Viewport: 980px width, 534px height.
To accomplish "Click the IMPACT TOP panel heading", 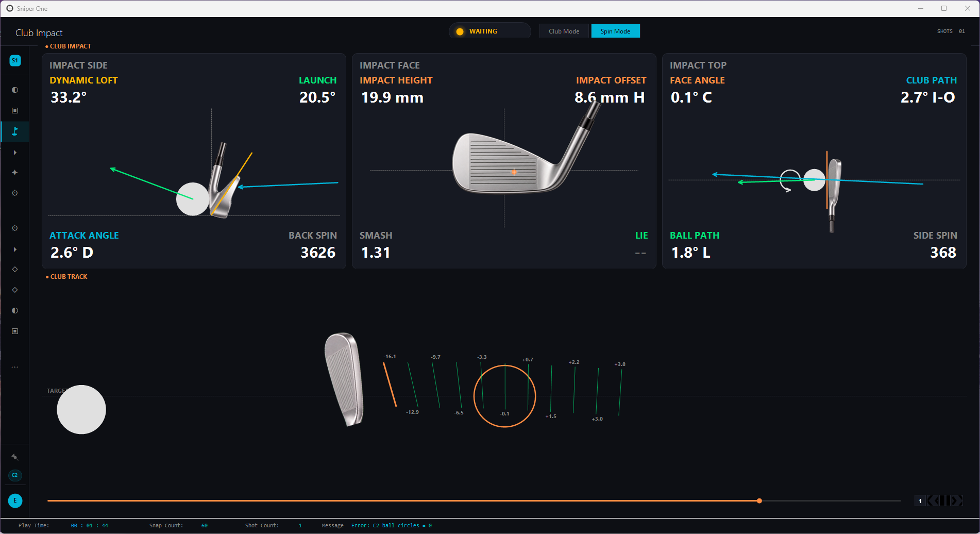I will [698, 65].
